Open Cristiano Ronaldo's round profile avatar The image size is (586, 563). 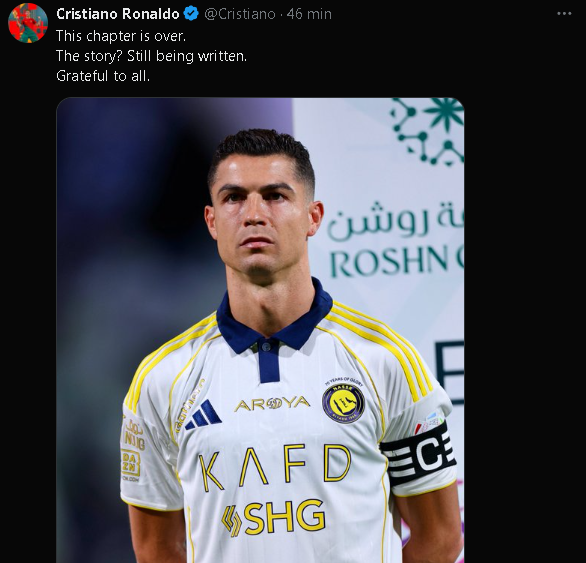(28, 23)
